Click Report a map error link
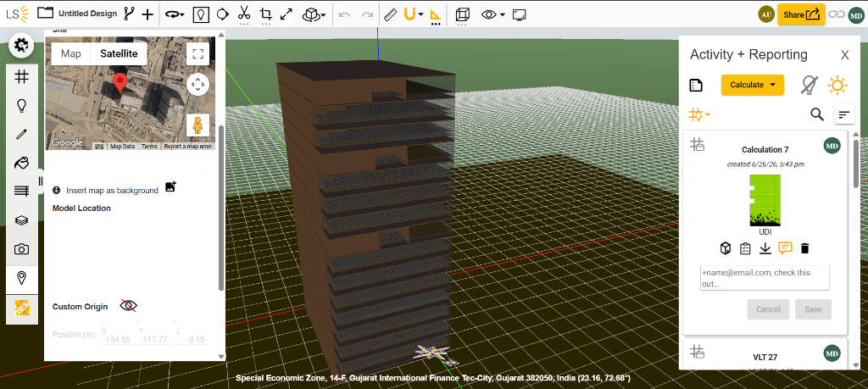 188,147
